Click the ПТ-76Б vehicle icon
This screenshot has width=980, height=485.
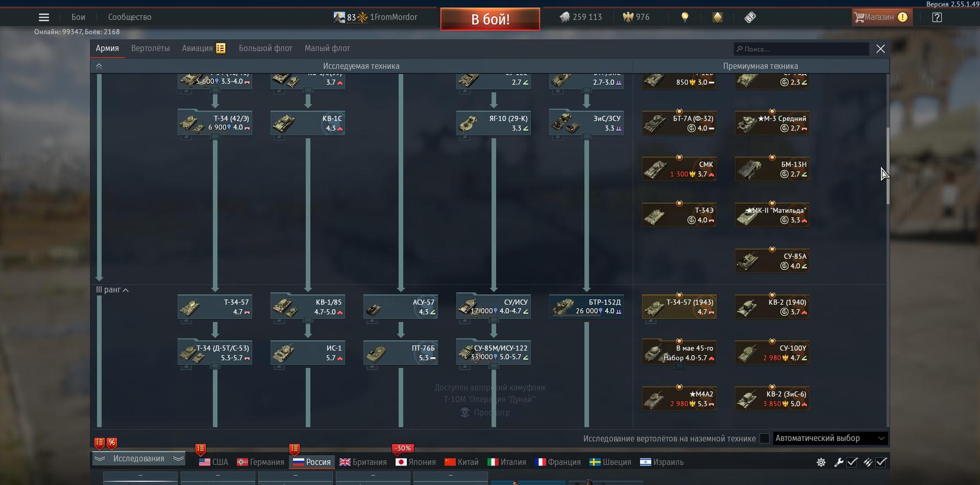point(376,353)
